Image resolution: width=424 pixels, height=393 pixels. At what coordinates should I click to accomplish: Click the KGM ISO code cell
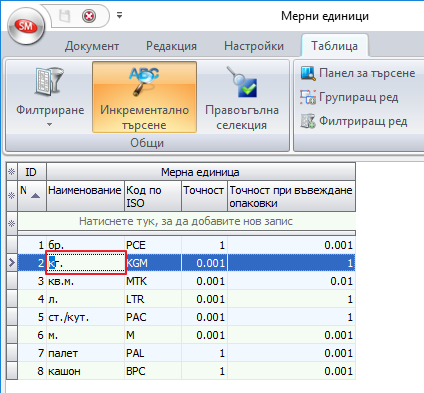[153, 263]
